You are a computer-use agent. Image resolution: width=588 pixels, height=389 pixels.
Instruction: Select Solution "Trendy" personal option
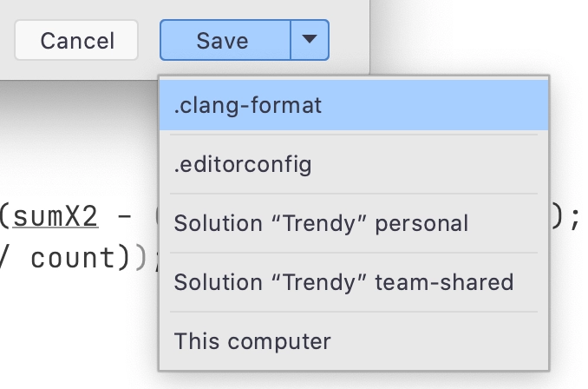(x=354, y=223)
